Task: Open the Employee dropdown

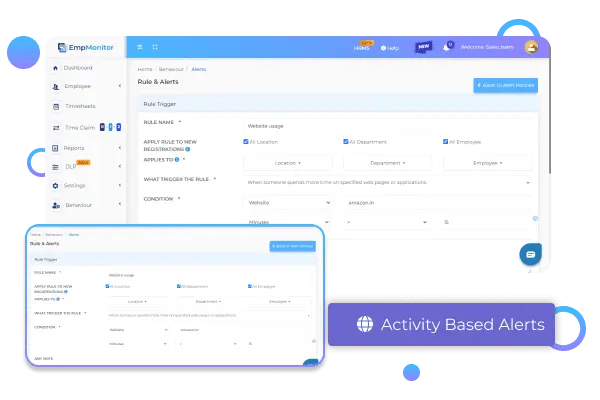Action: click(x=487, y=163)
